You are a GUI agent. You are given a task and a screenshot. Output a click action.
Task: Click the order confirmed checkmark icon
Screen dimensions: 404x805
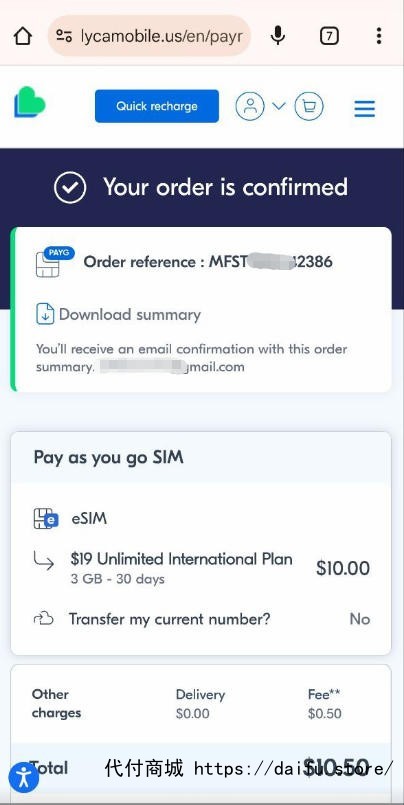[x=70, y=187]
